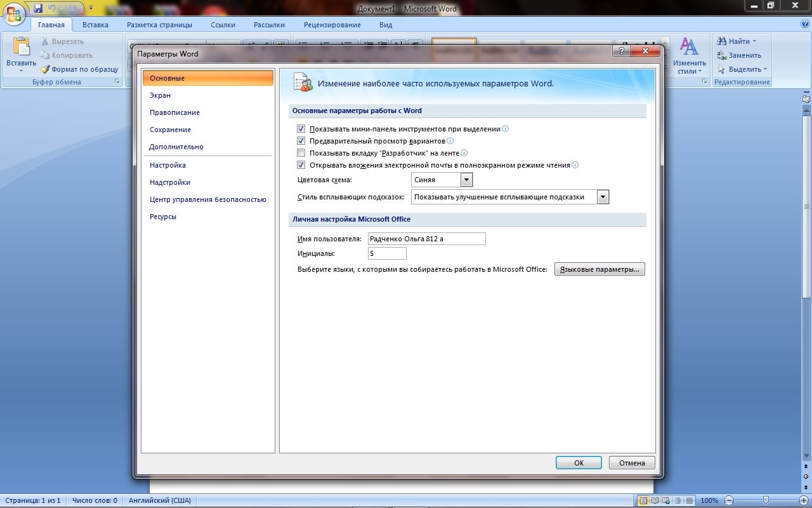Open Word help question mark icon

pyautogui.click(x=805, y=24)
